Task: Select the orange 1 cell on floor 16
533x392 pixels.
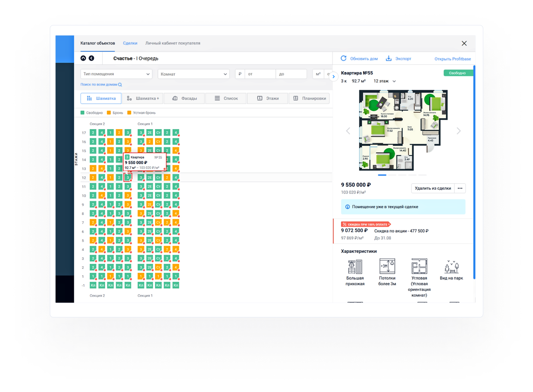Action: [x=110, y=141]
